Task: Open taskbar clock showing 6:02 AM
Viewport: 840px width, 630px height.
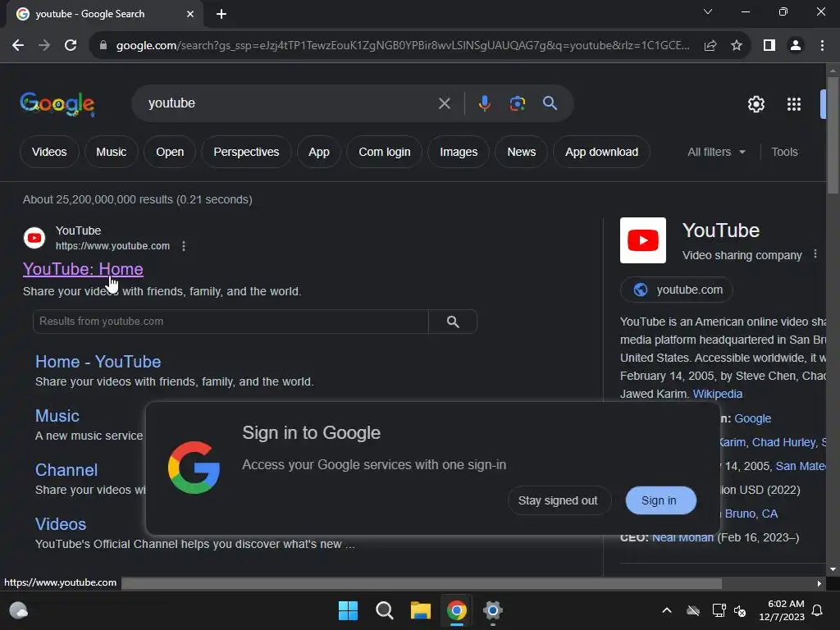Action: 782,610
